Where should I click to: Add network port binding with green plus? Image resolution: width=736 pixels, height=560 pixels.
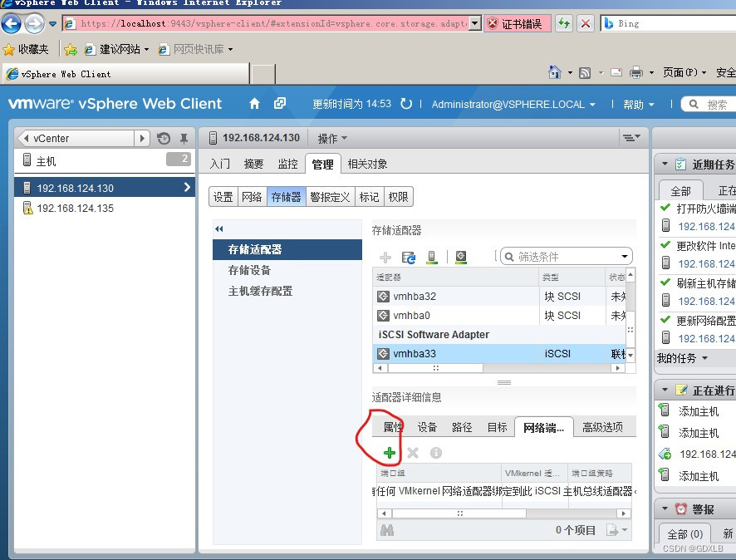(389, 453)
